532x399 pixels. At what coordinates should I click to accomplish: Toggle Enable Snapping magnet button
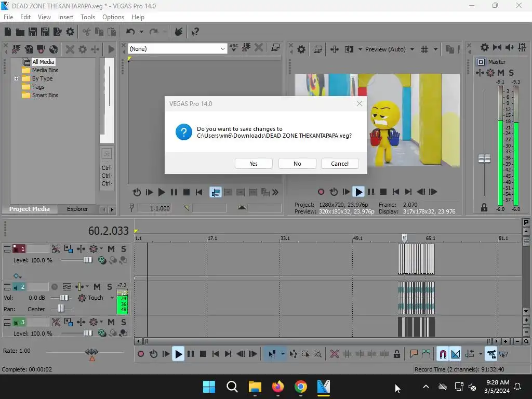tap(443, 354)
